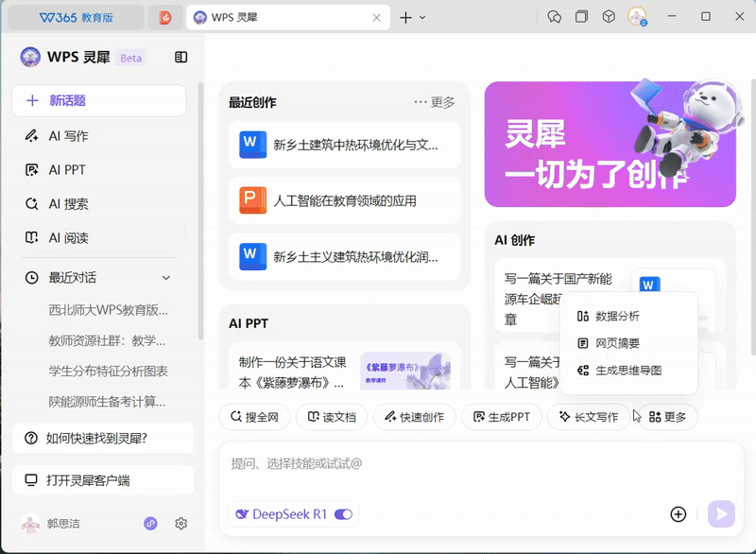
Task: Collapse the sidebar with the panel icon
Action: point(180,58)
